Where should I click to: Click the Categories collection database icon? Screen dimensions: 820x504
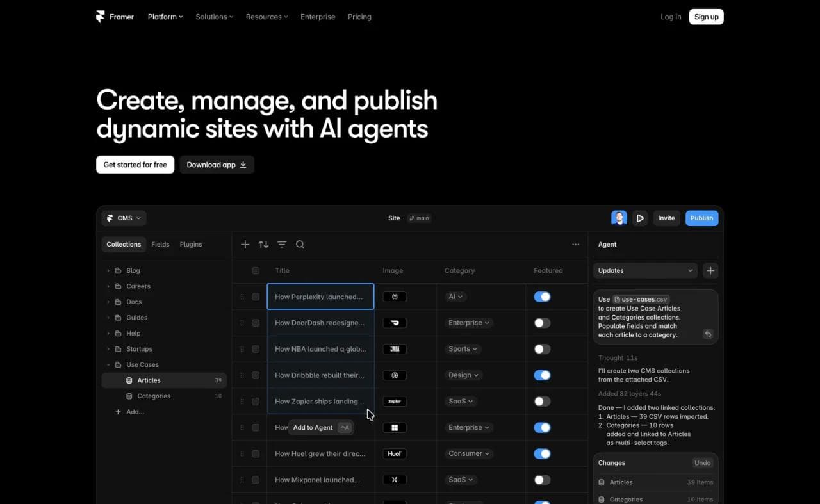click(x=129, y=396)
